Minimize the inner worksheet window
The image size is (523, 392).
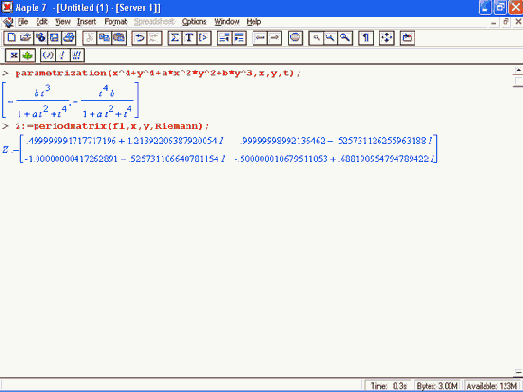[x=494, y=22]
